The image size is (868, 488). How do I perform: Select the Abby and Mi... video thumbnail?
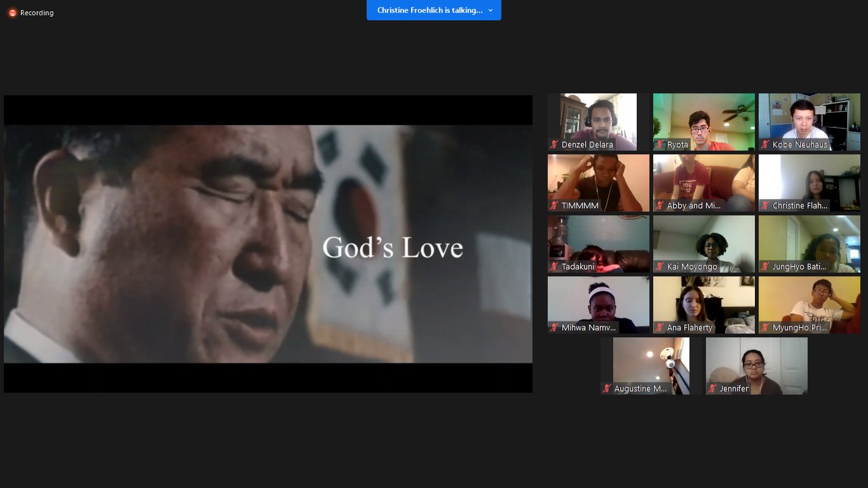click(704, 183)
